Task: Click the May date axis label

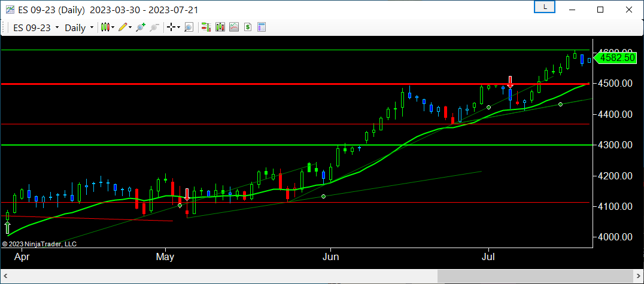Action: tap(165, 257)
